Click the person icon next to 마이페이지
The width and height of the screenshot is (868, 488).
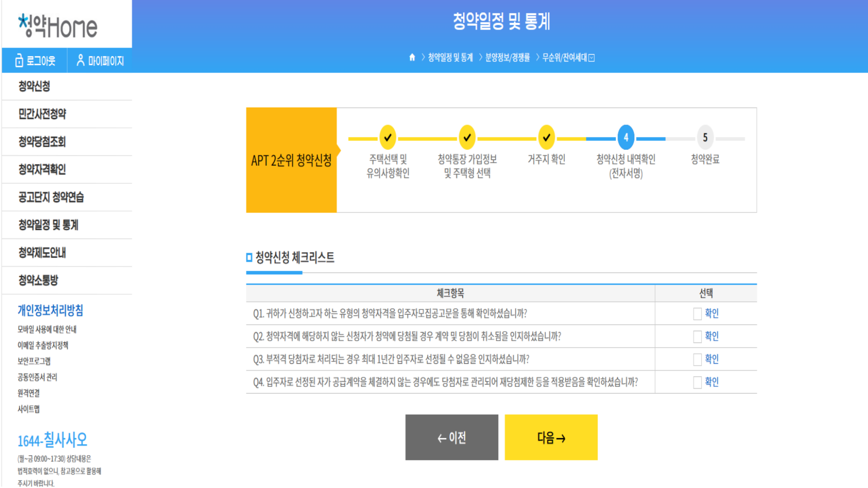tap(81, 60)
